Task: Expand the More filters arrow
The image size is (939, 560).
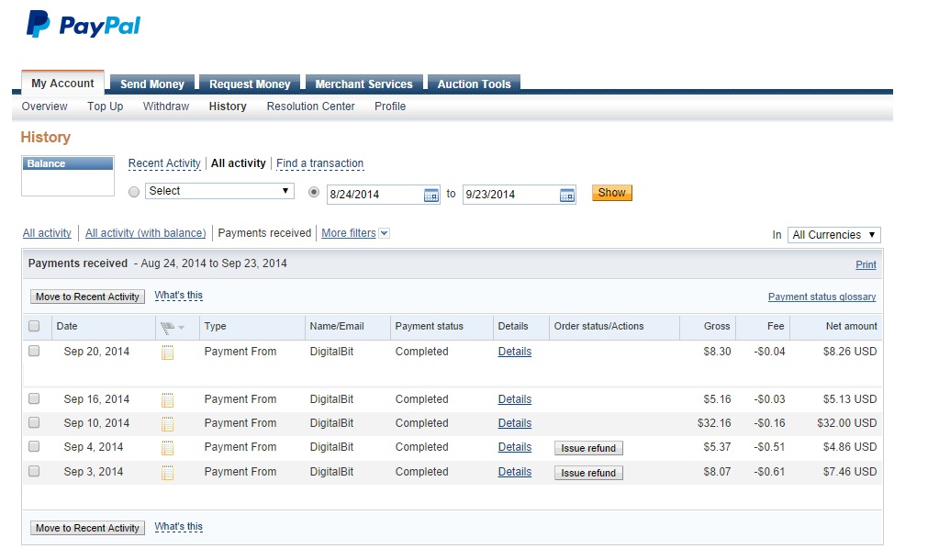Action: point(385,233)
